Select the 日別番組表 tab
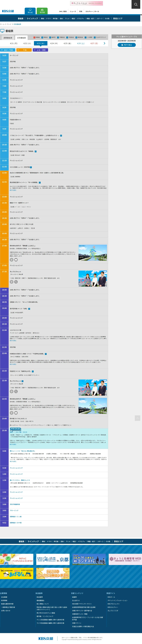 coord(22,38)
